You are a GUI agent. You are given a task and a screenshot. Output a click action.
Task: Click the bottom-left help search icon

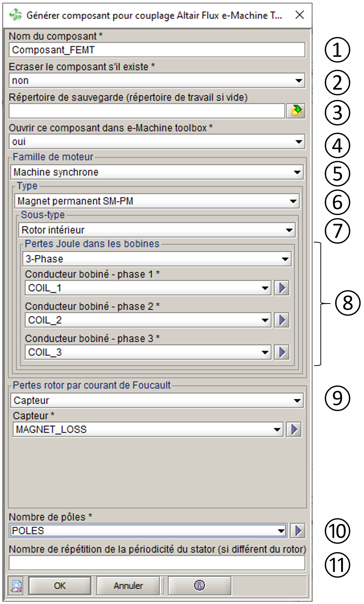pyautogui.click(x=16, y=586)
